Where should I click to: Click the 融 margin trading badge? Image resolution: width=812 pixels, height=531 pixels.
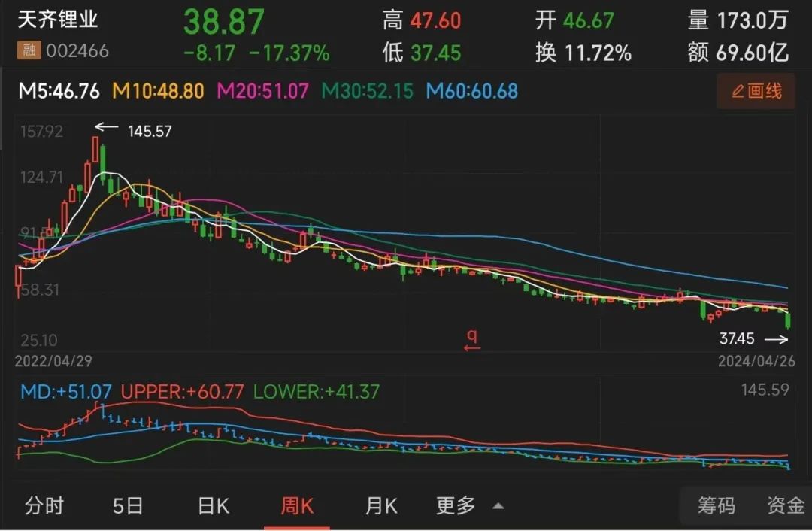29,50
